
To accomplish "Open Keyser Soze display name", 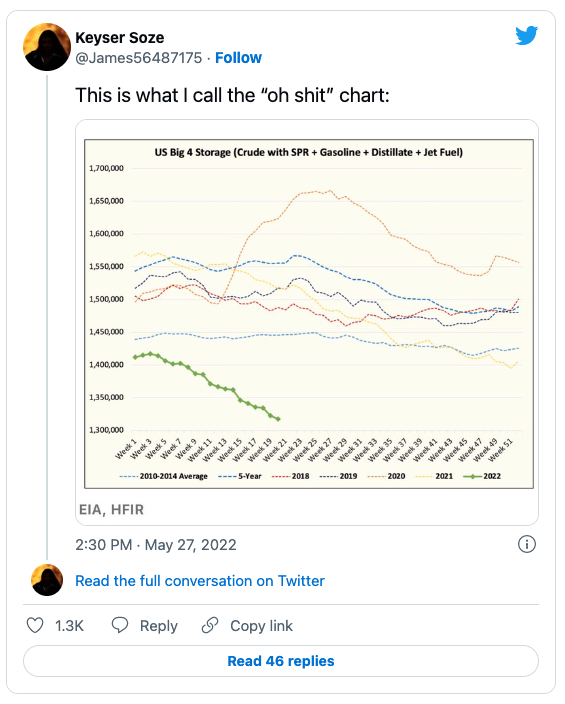I will (119, 38).
